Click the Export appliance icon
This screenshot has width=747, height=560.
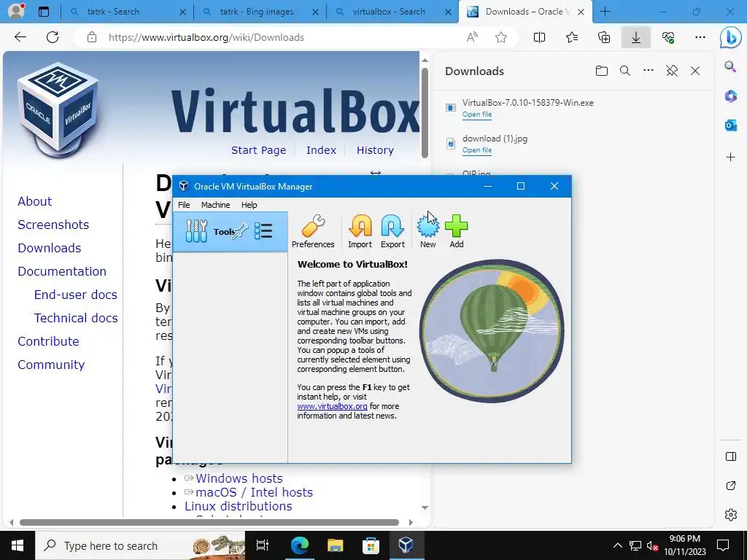(x=392, y=231)
